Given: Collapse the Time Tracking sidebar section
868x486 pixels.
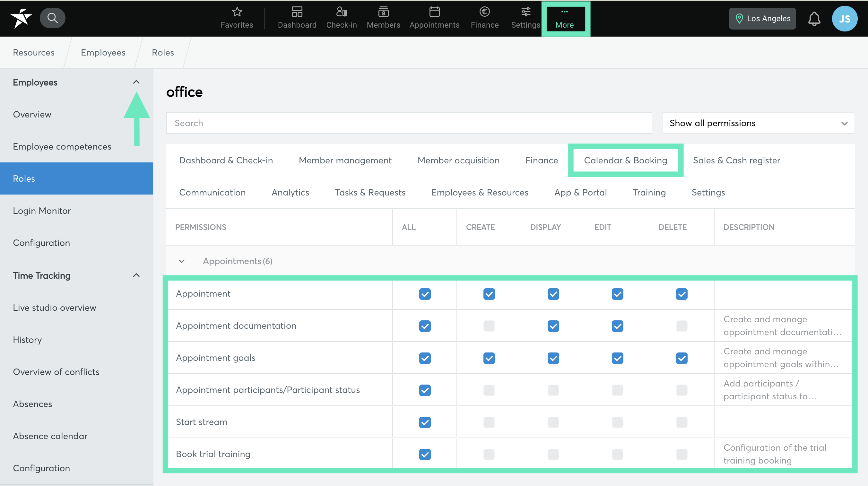Looking at the screenshot, I should coord(136,275).
